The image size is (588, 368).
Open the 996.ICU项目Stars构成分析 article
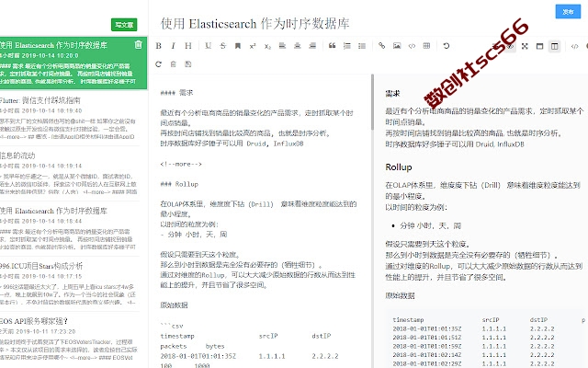pos(41,266)
